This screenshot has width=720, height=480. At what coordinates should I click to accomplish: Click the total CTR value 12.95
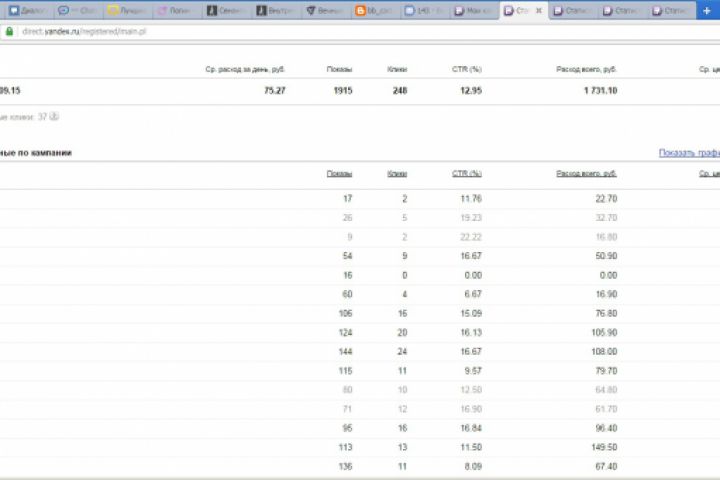click(471, 91)
